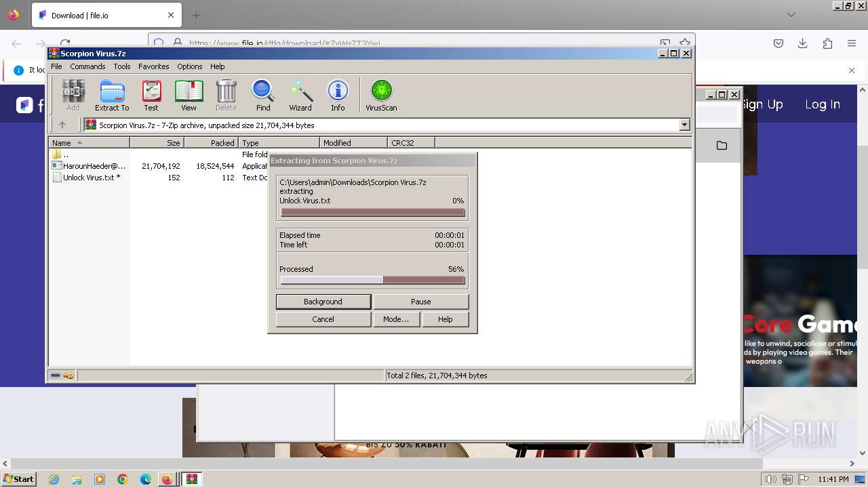868x488 pixels.
Task: Open the Tools menu
Action: point(122,66)
